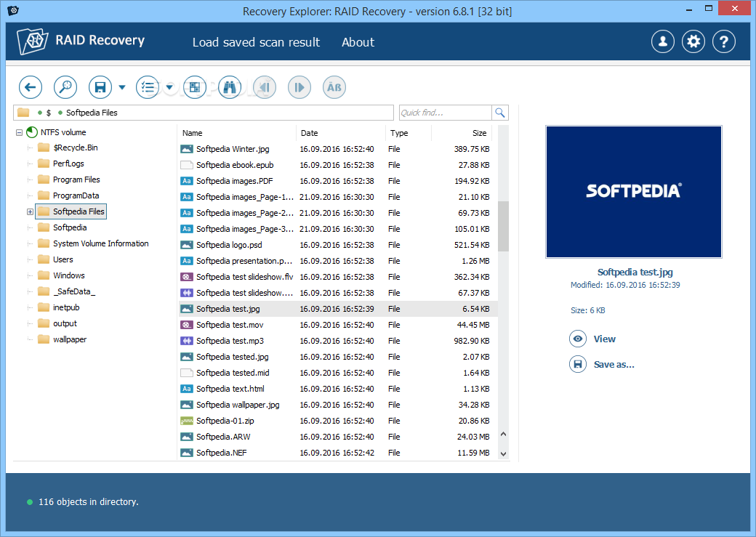Image resolution: width=756 pixels, height=537 pixels.
Task: Click the grid view toolbar icon
Action: point(195,87)
